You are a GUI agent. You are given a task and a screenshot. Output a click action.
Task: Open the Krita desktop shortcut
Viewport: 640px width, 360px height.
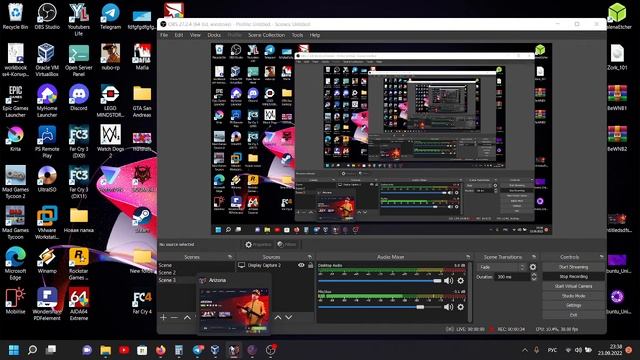click(16, 139)
